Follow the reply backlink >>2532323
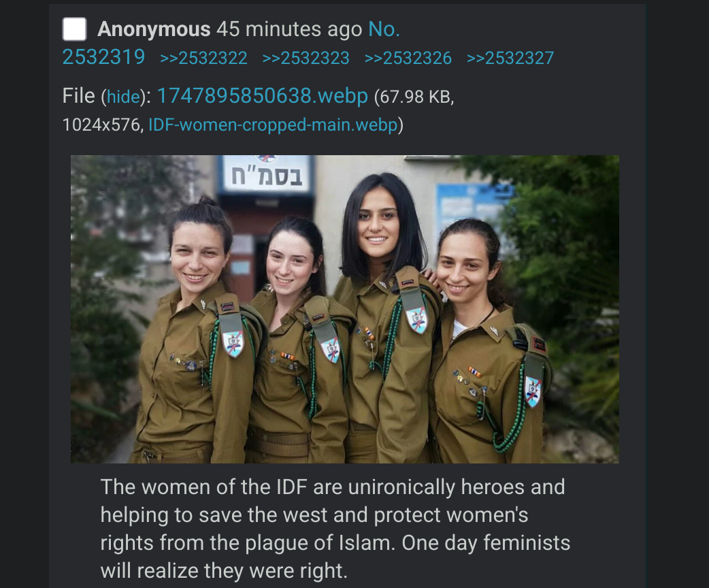Screen dimensions: 709x588 click(x=306, y=58)
